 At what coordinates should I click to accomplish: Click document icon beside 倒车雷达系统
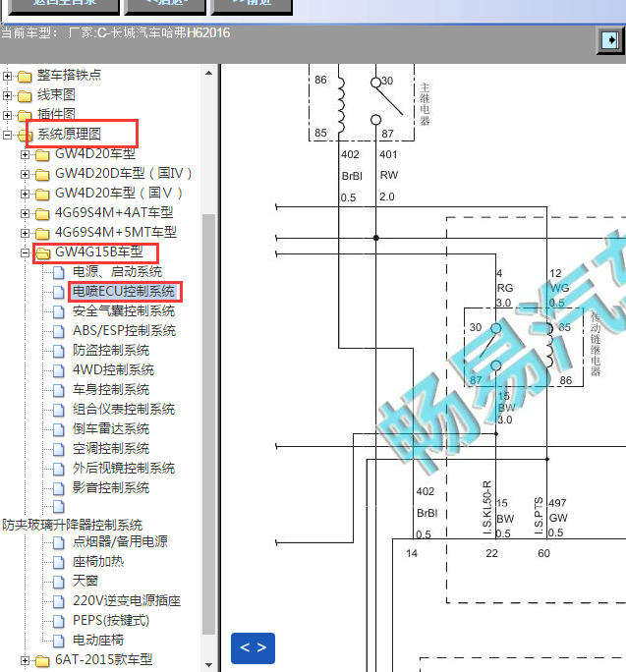click(x=58, y=430)
